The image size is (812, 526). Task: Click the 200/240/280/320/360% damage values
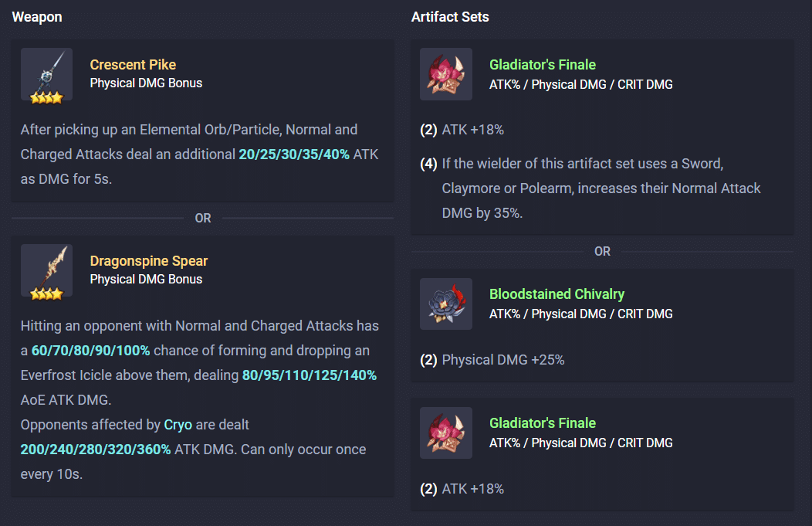click(96, 450)
